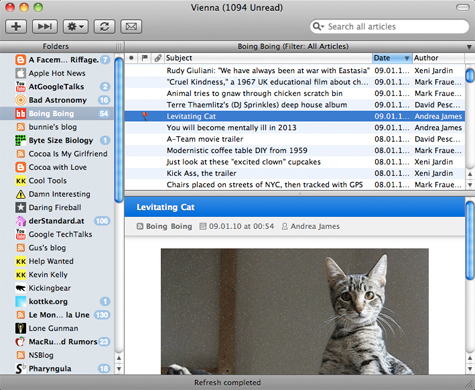Open Modernistic coffee table DIY article
Screen dimensions: 475x390
pyautogui.click(x=295, y=150)
